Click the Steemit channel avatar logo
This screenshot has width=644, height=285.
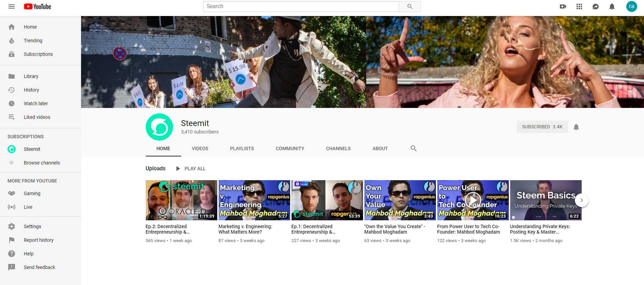coord(159,127)
